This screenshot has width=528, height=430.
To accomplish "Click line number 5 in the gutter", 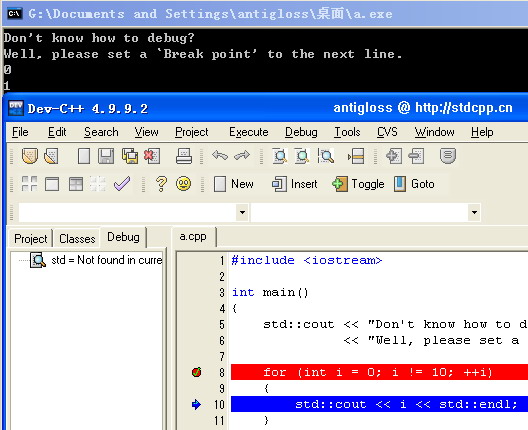I will tap(222, 325).
